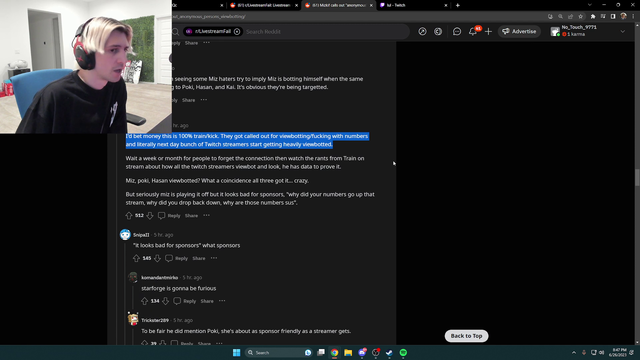Open Steam from the taskbar
The width and height of the screenshot is (640, 360).
tap(389, 353)
